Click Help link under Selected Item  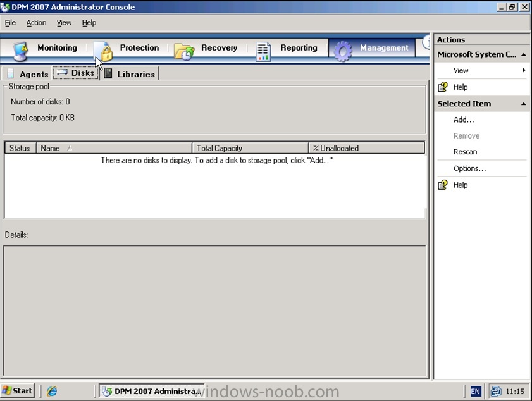pos(461,185)
